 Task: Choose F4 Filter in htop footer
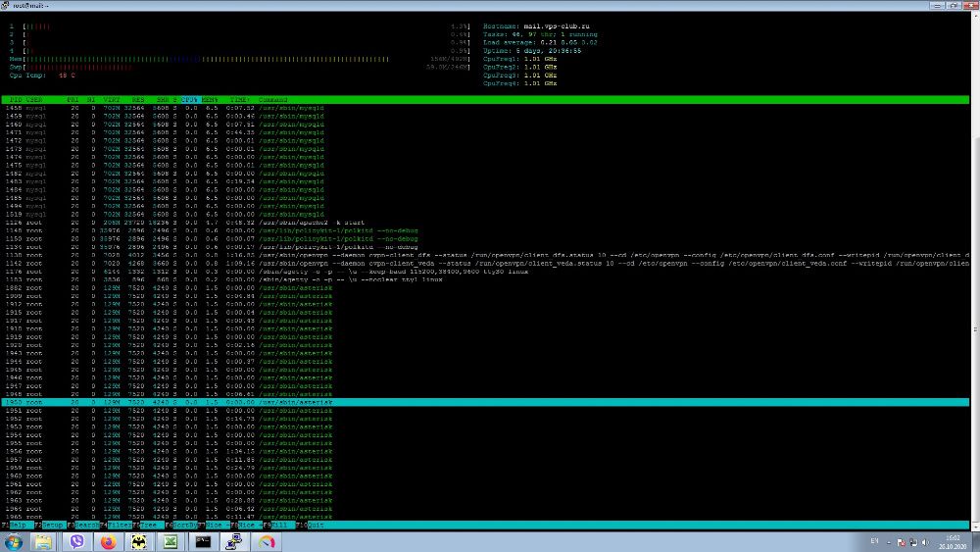(117, 526)
